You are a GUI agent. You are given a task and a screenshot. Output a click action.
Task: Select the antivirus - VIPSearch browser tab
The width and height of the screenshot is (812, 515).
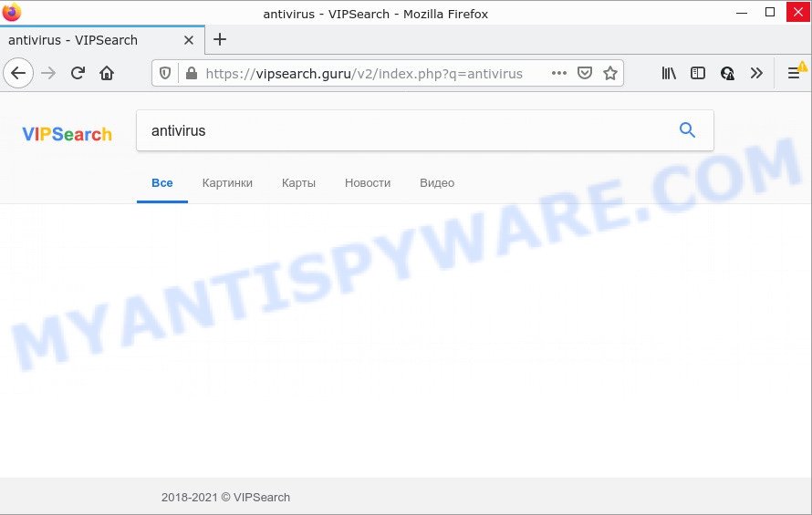click(x=102, y=40)
